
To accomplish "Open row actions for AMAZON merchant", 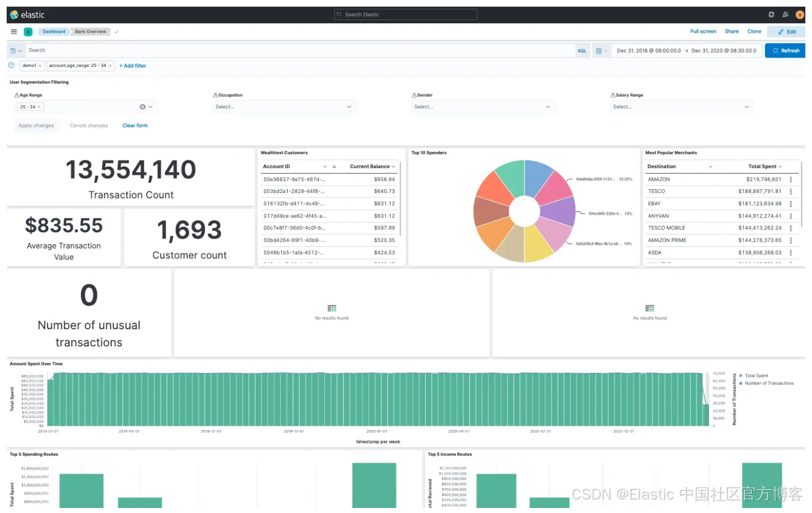I will 790,179.
